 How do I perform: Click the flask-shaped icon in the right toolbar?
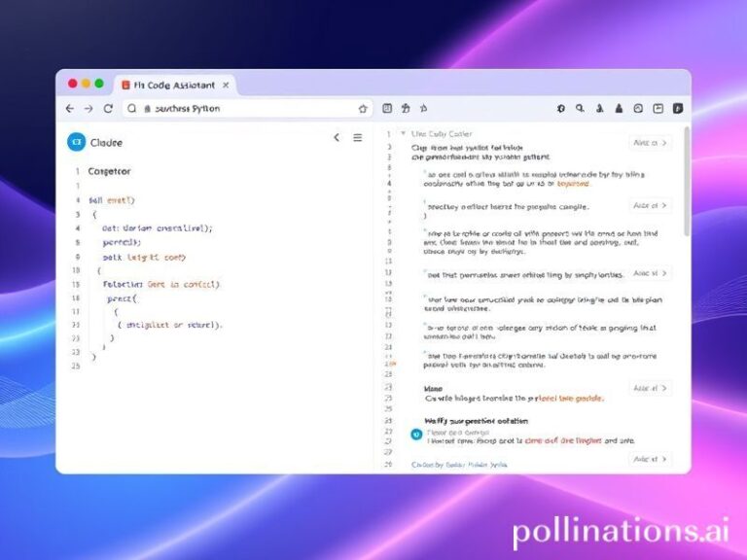click(600, 109)
